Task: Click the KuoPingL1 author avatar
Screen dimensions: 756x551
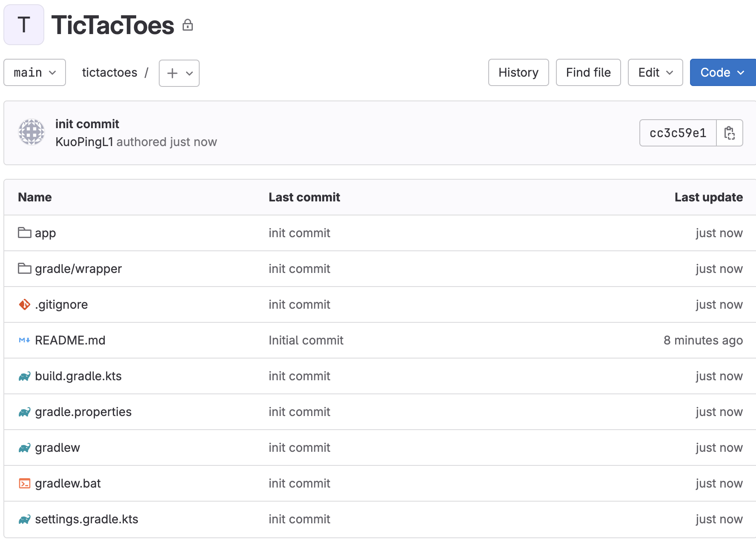Action: pos(31,132)
